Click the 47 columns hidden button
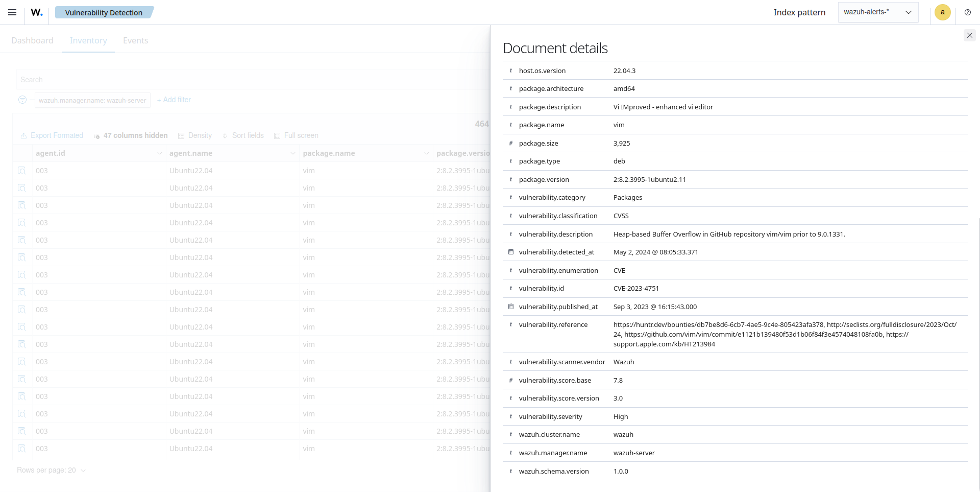980x492 pixels. pos(131,136)
